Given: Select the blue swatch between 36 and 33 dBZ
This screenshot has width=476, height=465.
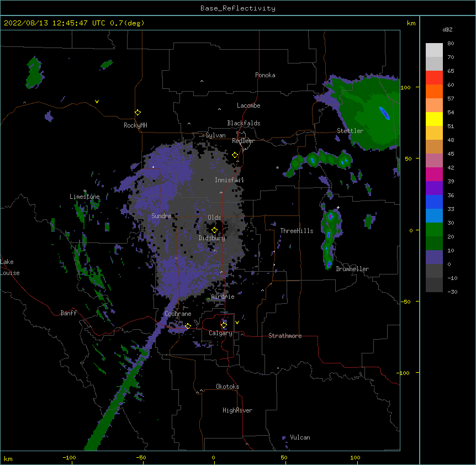Looking at the screenshot, I should click(x=434, y=202).
